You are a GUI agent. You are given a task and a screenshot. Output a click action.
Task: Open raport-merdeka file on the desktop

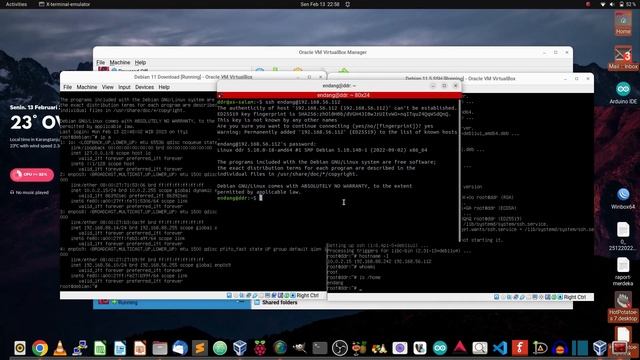(x=623, y=271)
